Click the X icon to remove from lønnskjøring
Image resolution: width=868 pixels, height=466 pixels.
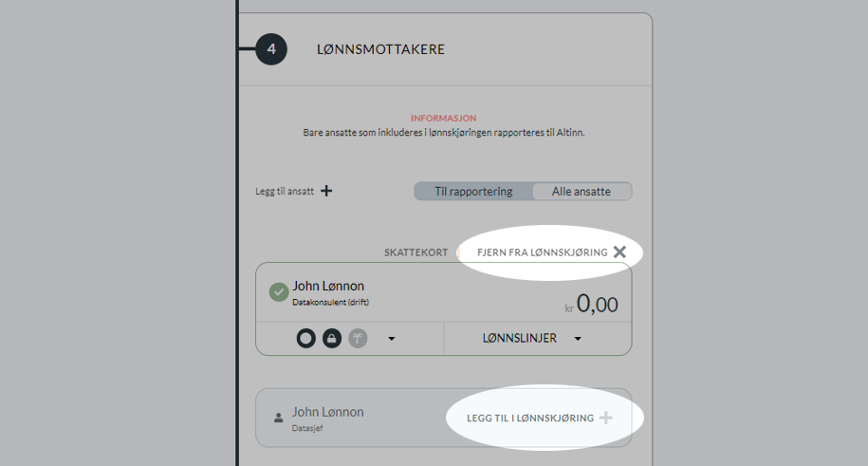[619, 252]
